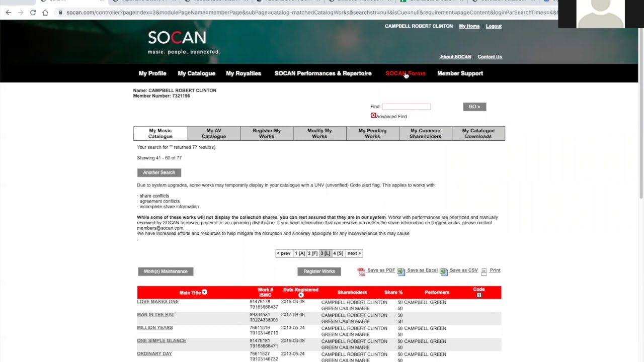Click the webcam placeholder thumbnail
Viewport: 644px width, 362px height.
[x=601, y=14]
